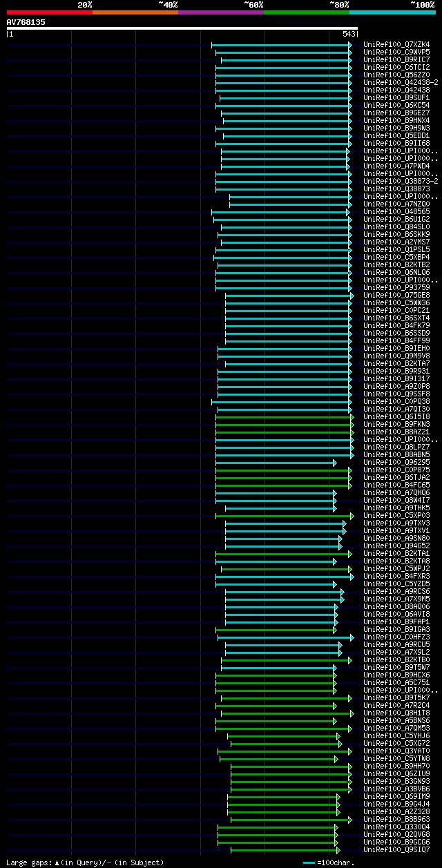The width and height of the screenshot is (442, 868).
Task: Click the UniRef100_B2KTB0 label
Action: pyautogui.click(x=396, y=659)
